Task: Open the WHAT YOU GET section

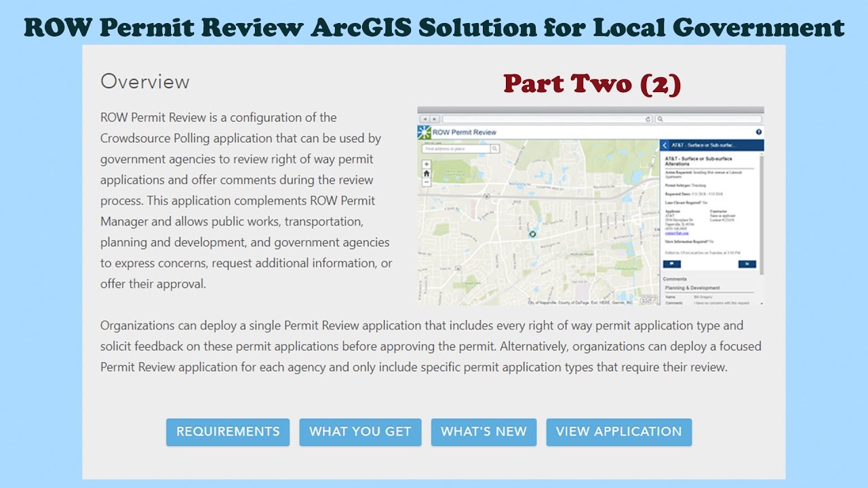Action: [360, 432]
